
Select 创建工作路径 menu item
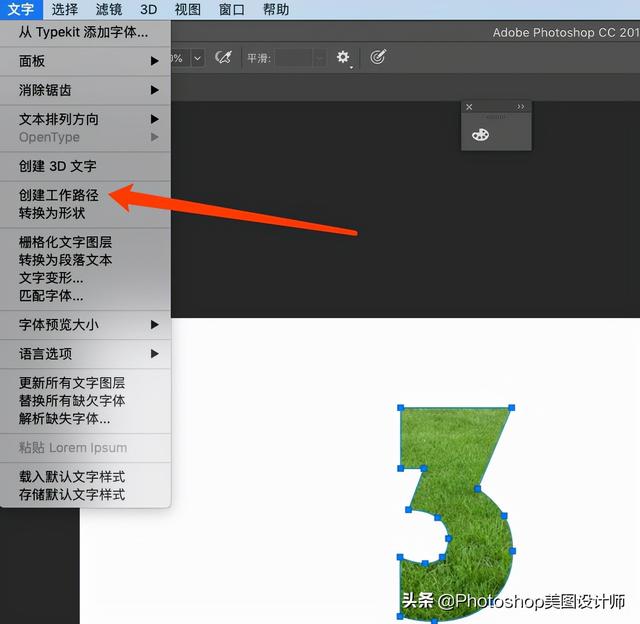pyautogui.click(x=85, y=195)
